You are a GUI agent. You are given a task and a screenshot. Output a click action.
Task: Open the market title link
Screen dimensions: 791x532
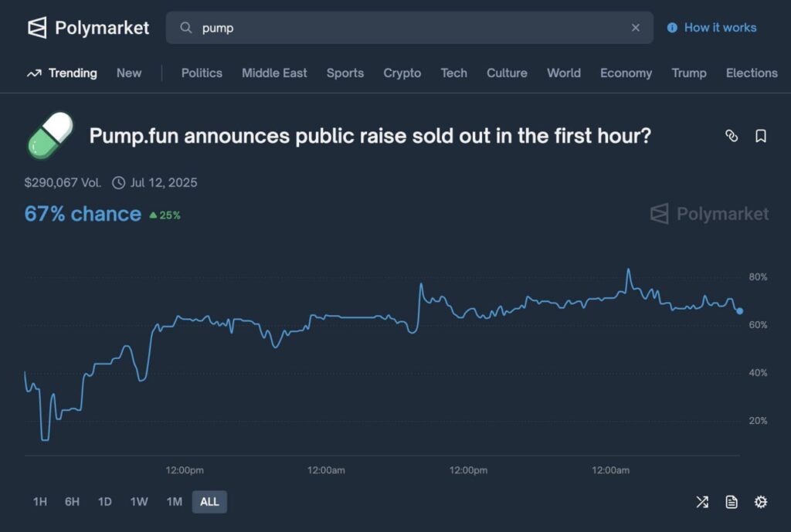coord(369,136)
